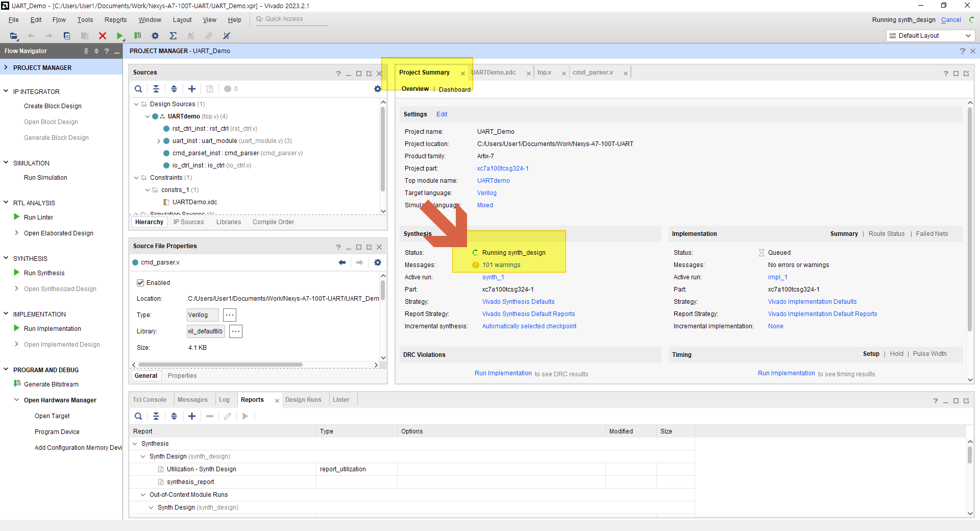This screenshot has height=531, width=980.
Task: Collapse all in Sources panel toolbar
Action: pyautogui.click(x=156, y=89)
